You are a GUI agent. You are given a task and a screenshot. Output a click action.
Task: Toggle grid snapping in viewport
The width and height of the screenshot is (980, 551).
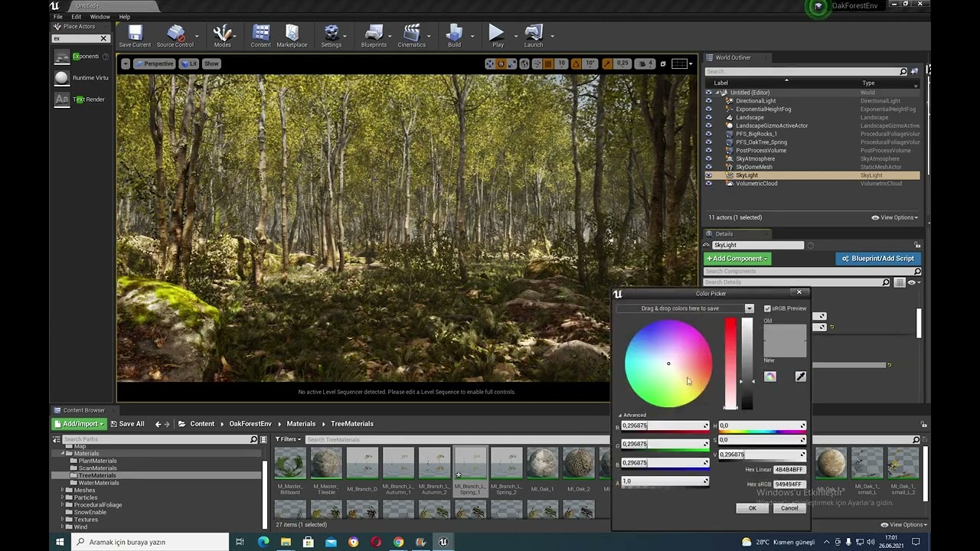click(550, 64)
